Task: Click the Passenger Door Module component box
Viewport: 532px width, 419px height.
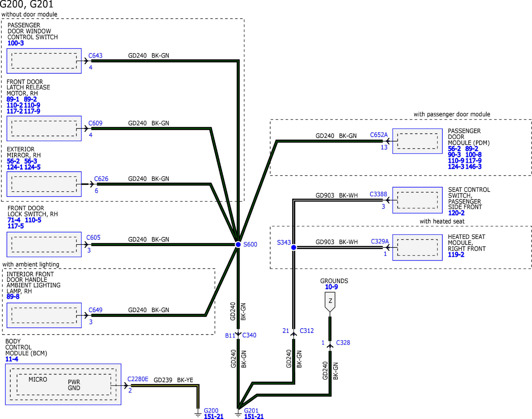Action: point(417,141)
